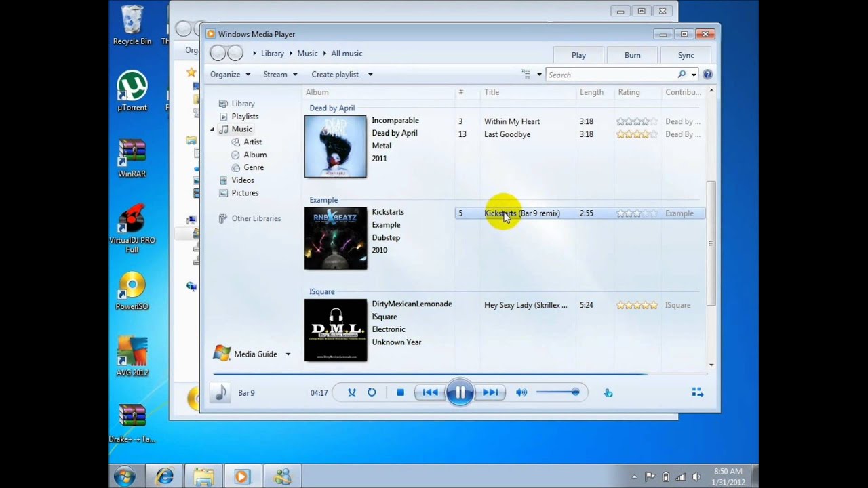Open the Stream dropdown menu
868x488 pixels.
(x=280, y=75)
